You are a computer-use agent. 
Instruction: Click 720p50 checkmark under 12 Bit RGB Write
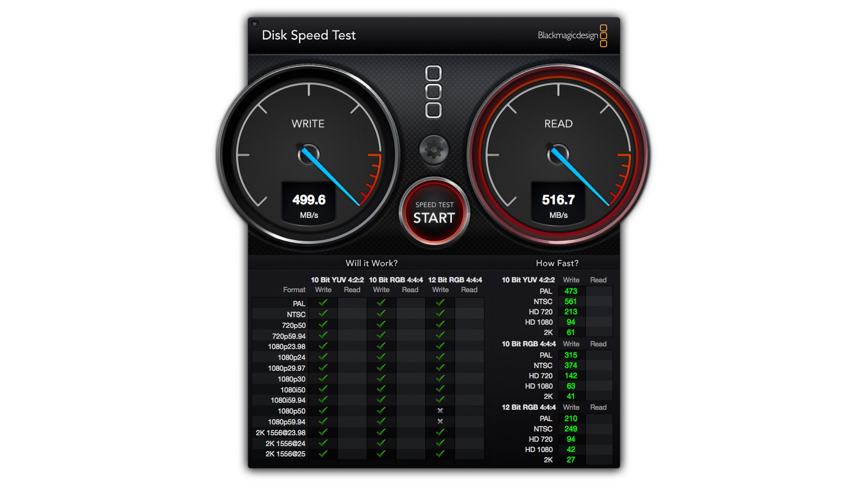[440, 325]
